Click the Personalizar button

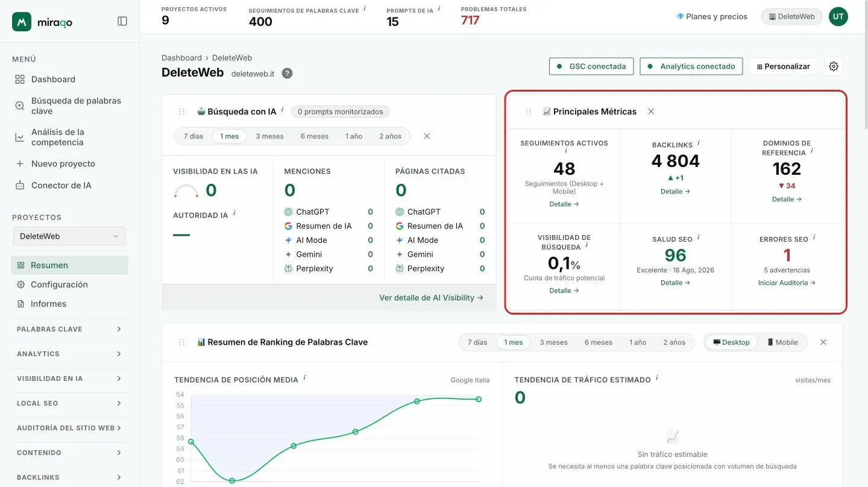(784, 66)
